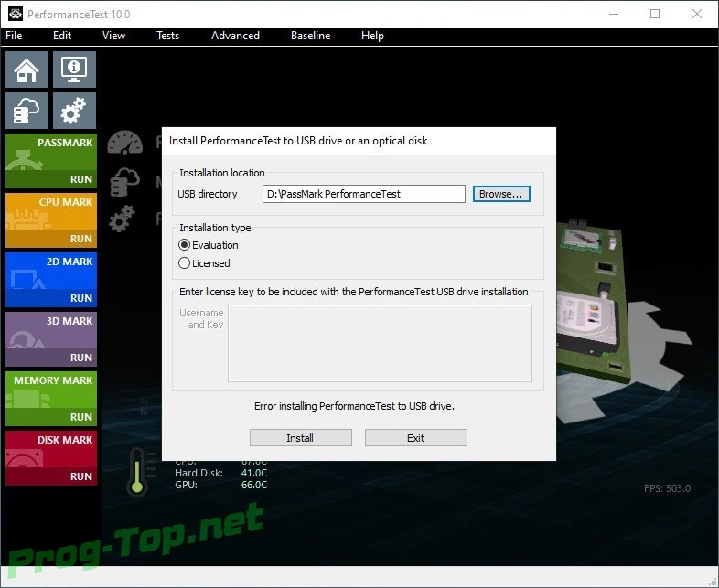Click the gears icon in main panel
This screenshot has width=719, height=588.
[x=122, y=219]
